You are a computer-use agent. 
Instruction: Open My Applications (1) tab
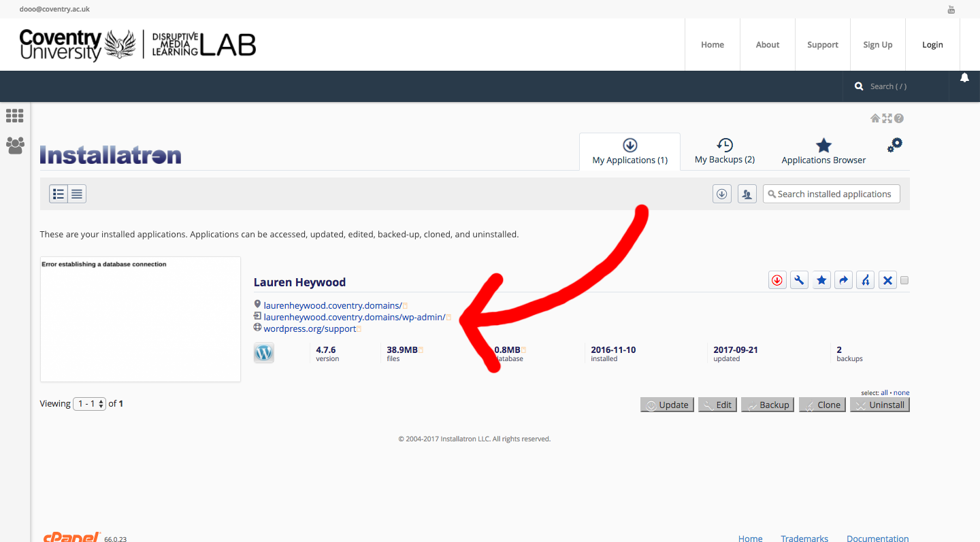(x=630, y=152)
